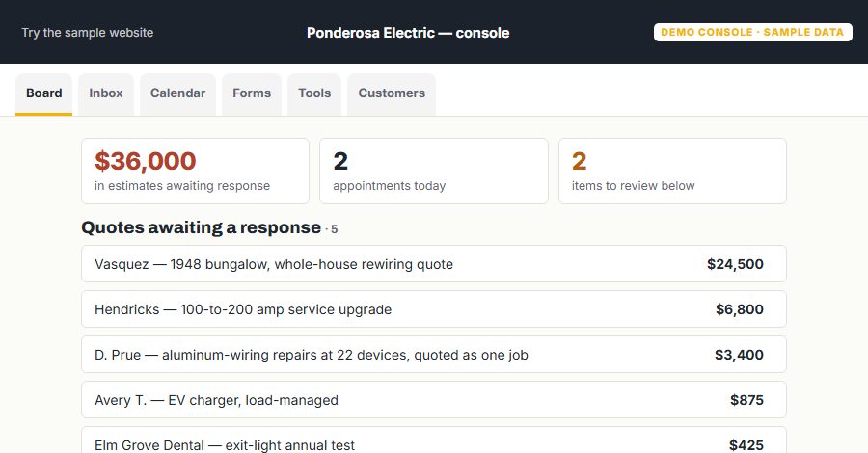Switch to the Inbox tab
868x453 pixels.
click(x=106, y=93)
